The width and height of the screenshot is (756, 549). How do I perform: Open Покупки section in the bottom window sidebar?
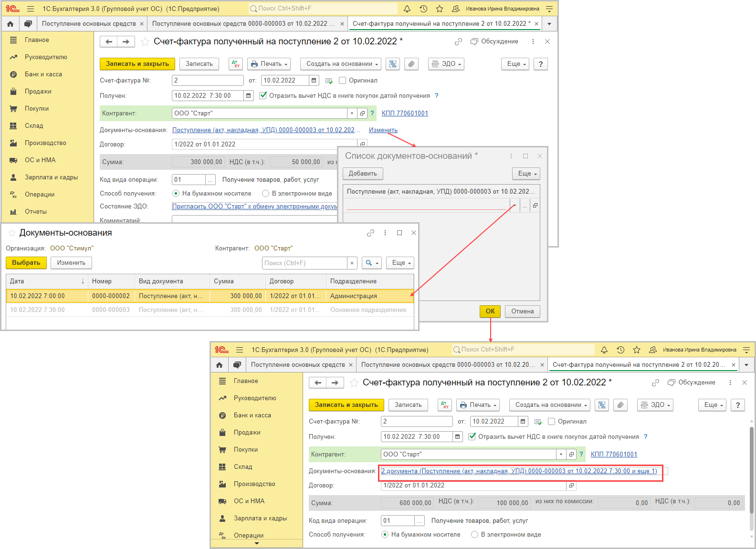coord(245,450)
